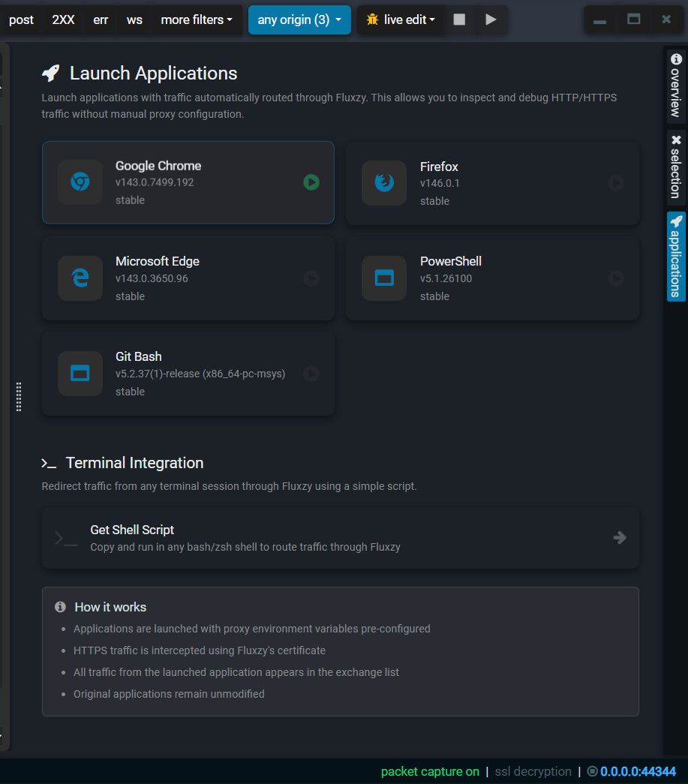Click the panel resize grip handle

19,396
